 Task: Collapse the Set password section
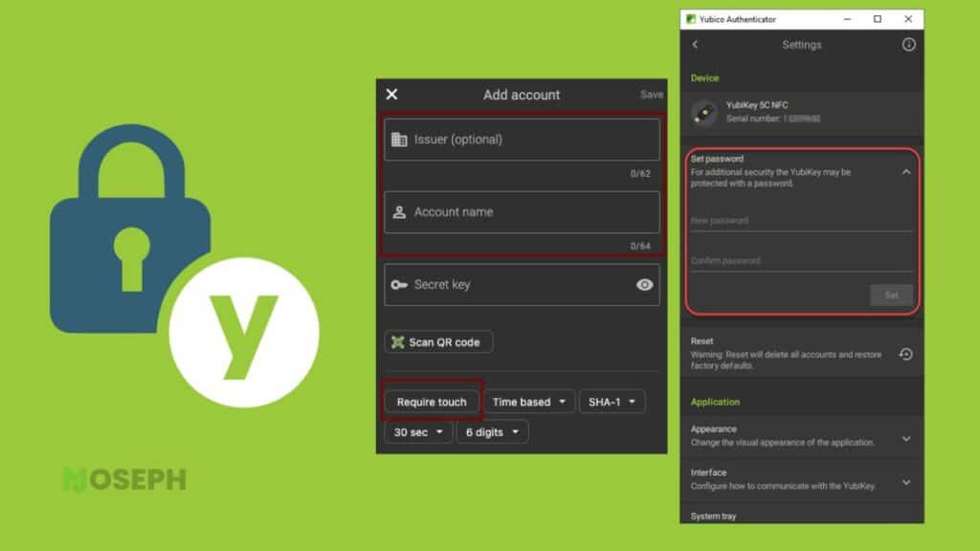click(905, 172)
